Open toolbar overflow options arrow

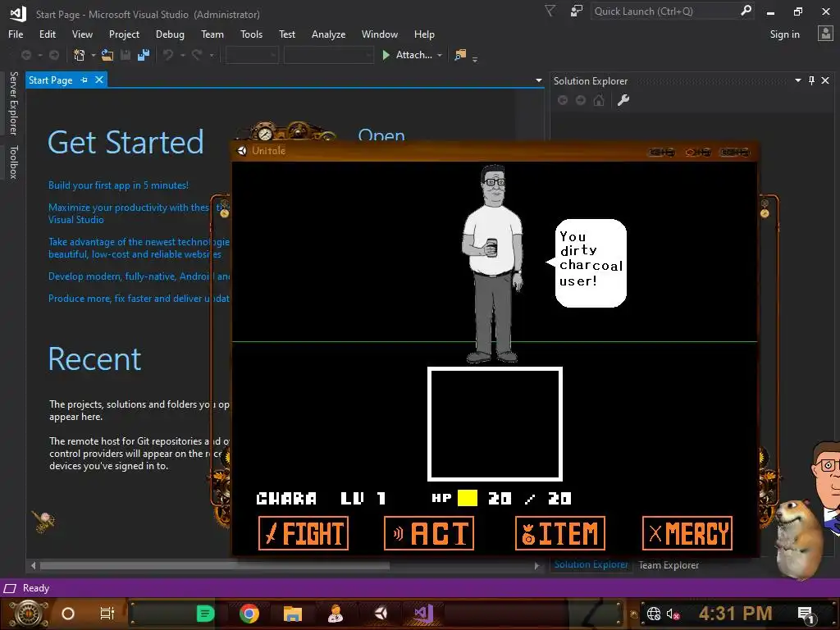coord(475,59)
